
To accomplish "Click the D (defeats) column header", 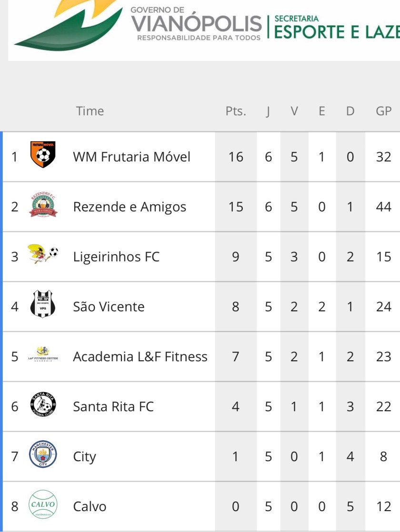I will tap(350, 111).
